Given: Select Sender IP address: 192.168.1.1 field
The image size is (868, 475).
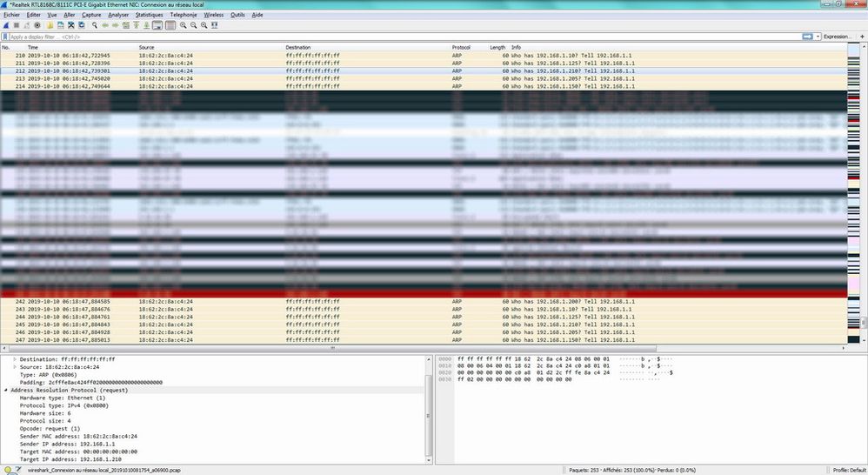Looking at the screenshot, I should point(67,444).
